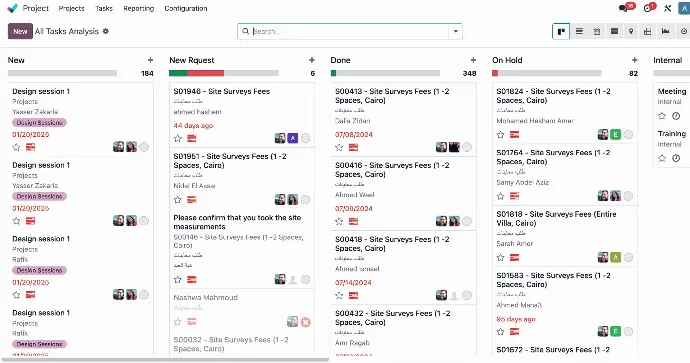Click the New button

pos(20,31)
